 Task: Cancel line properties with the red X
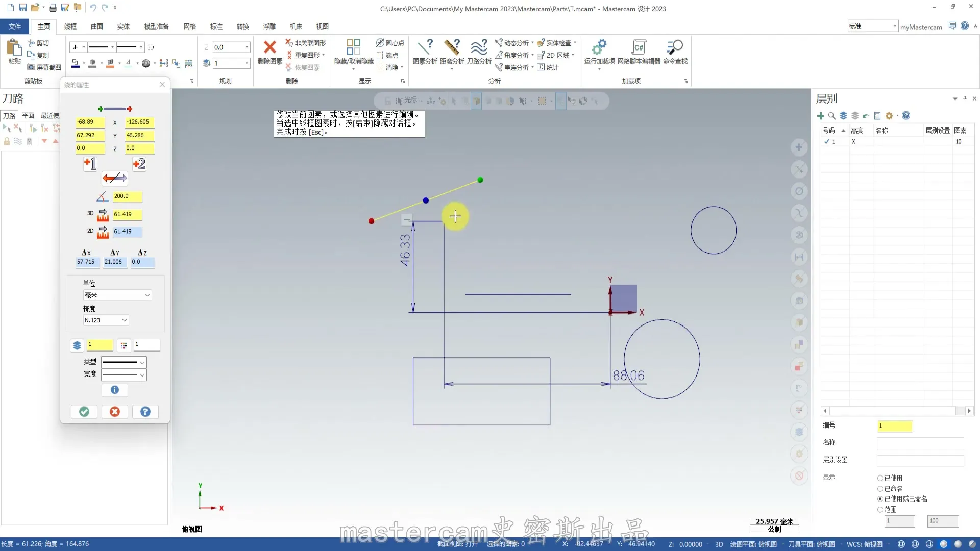pos(115,412)
